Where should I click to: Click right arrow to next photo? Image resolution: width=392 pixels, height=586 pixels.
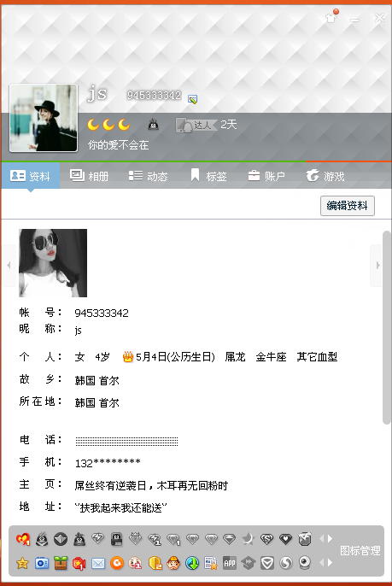377,266
